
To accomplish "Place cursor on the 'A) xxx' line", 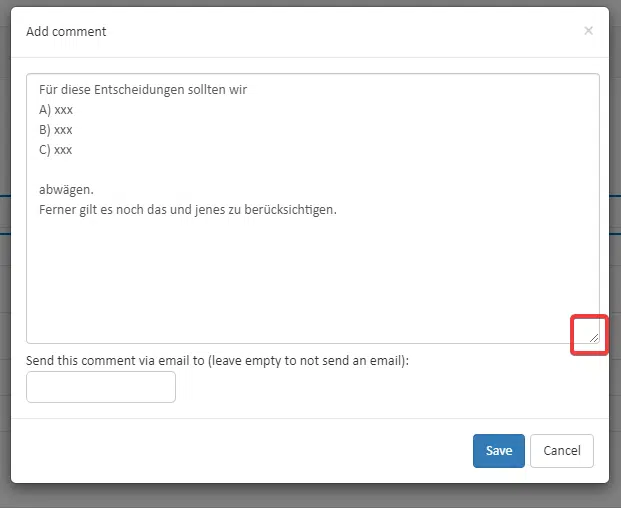I will click(56, 110).
